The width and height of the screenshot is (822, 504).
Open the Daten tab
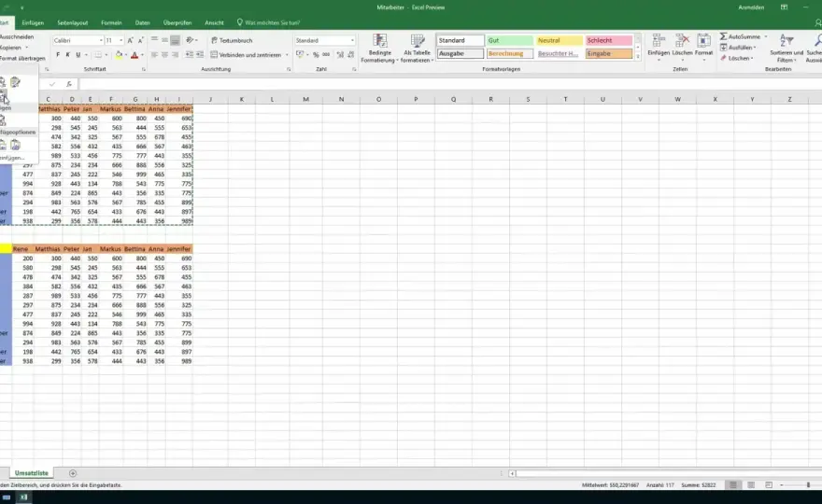coord(143,22)
